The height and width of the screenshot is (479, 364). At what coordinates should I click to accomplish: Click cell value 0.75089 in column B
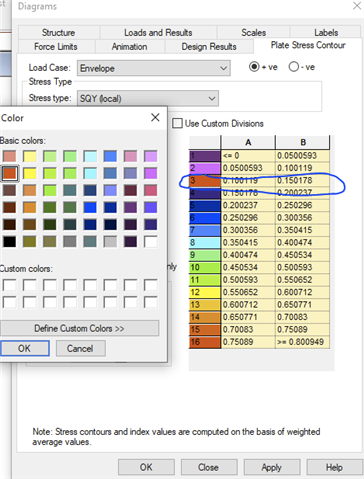(303, 329)
